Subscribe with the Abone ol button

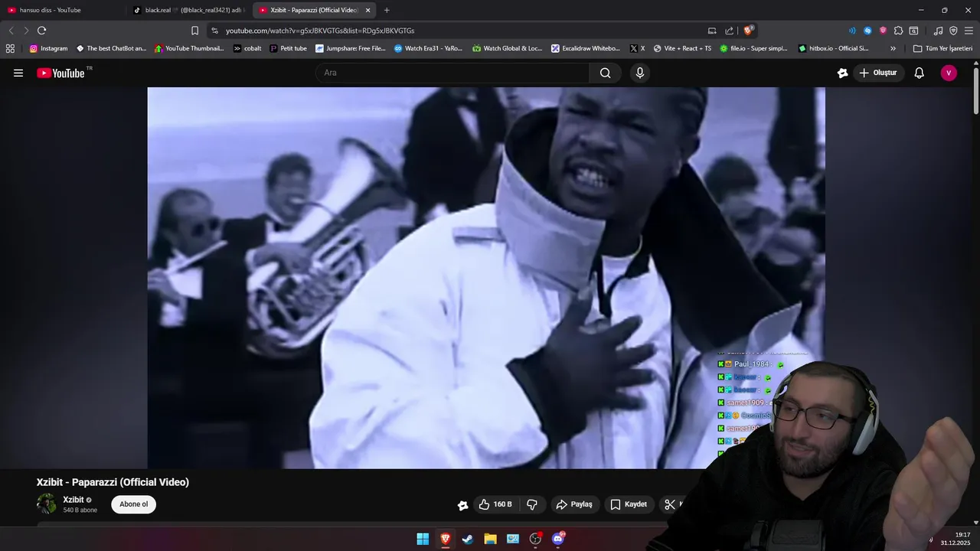[133, 504]
